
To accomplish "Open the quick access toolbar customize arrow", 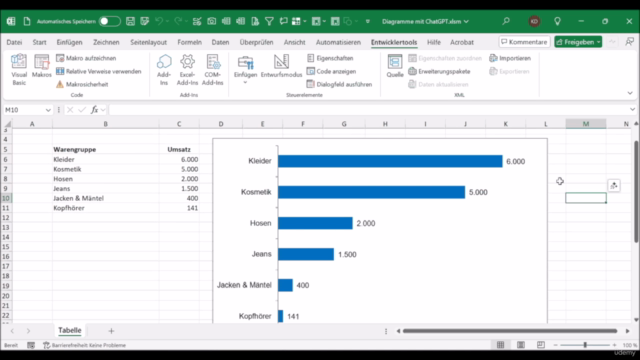I will pos(367,21).
